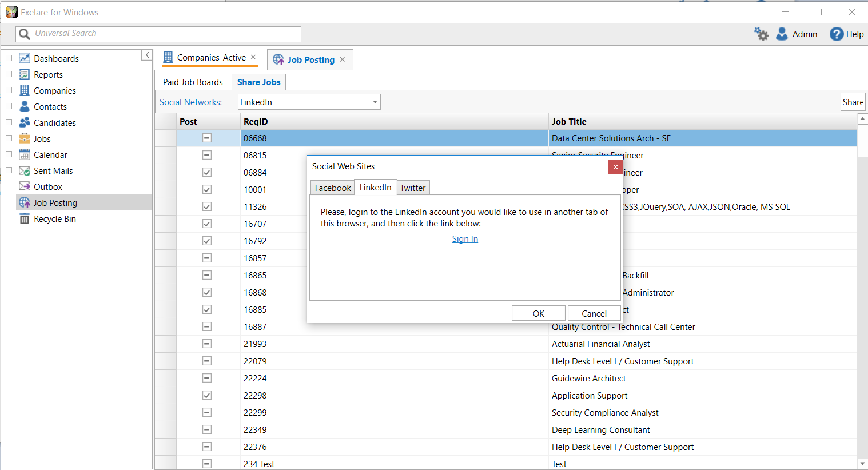Open Outbox icon in sidebar
Viewport: 868px width, 470px height.
pyautogui.click(x=25, y=186)
